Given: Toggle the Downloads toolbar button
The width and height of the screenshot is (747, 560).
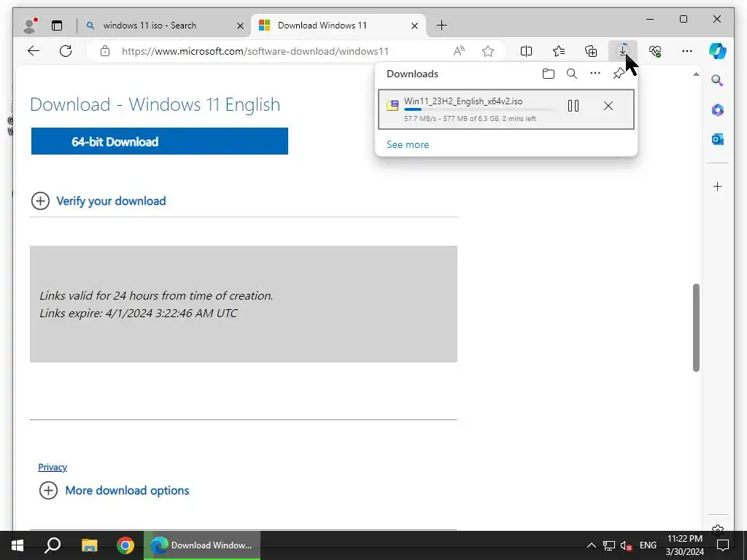Looking at the screenshot, I should click(x=623, y=51).
